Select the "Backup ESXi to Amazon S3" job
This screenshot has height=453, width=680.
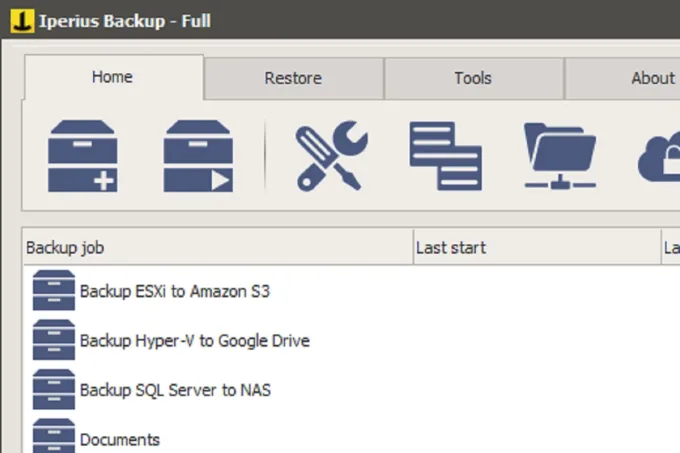[175, 291]
